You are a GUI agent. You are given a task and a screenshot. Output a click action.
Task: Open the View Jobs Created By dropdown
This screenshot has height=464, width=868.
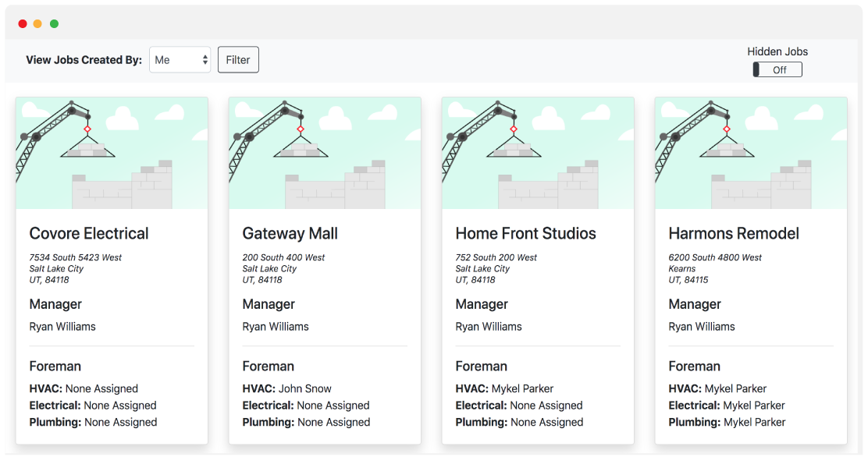click(x=180, y=60)
